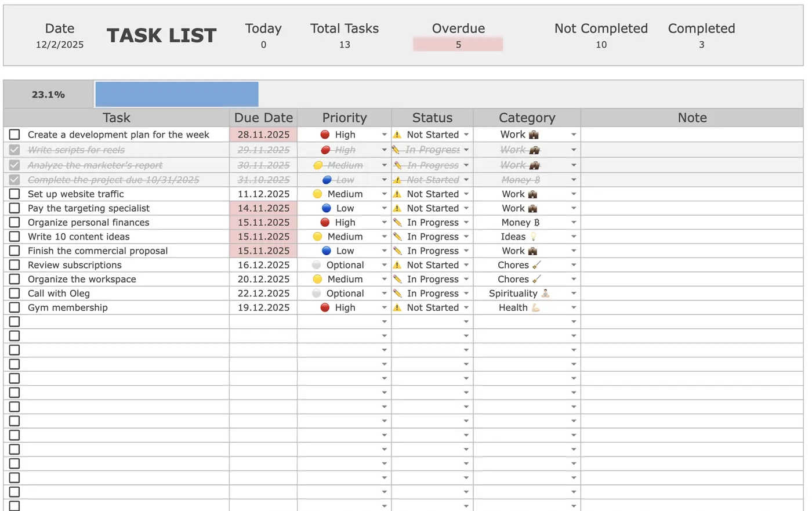
Task: Expand the status dropdown for Organize the workspace
Action: coord(466,280)
